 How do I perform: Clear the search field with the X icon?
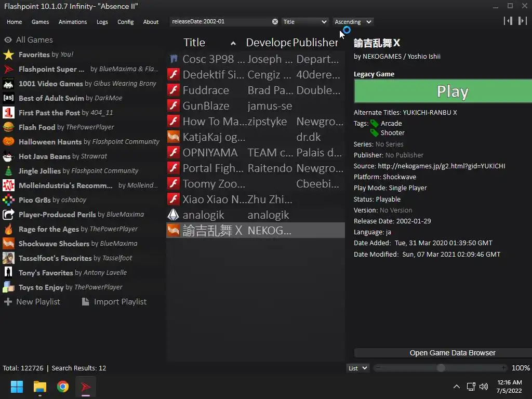pos(275,22)
